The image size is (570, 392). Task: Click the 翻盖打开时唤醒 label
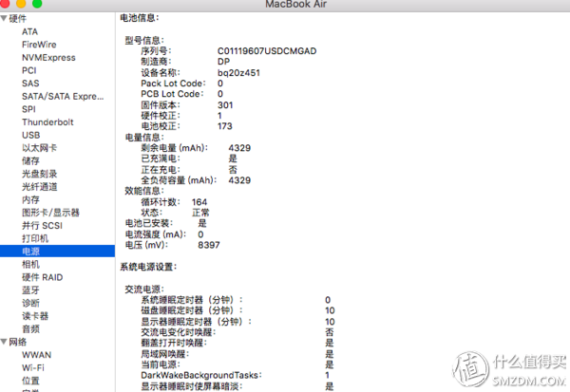click(x=174, y=344)
